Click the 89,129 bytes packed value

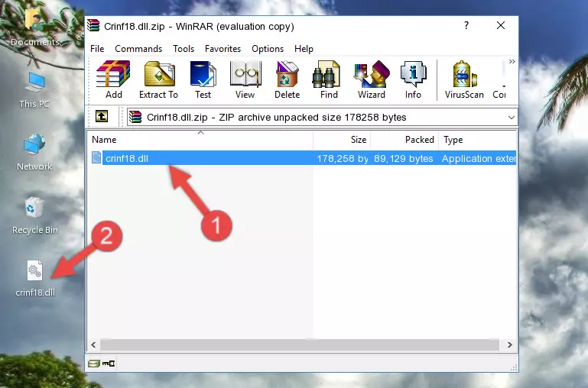[x=404, y=158]
